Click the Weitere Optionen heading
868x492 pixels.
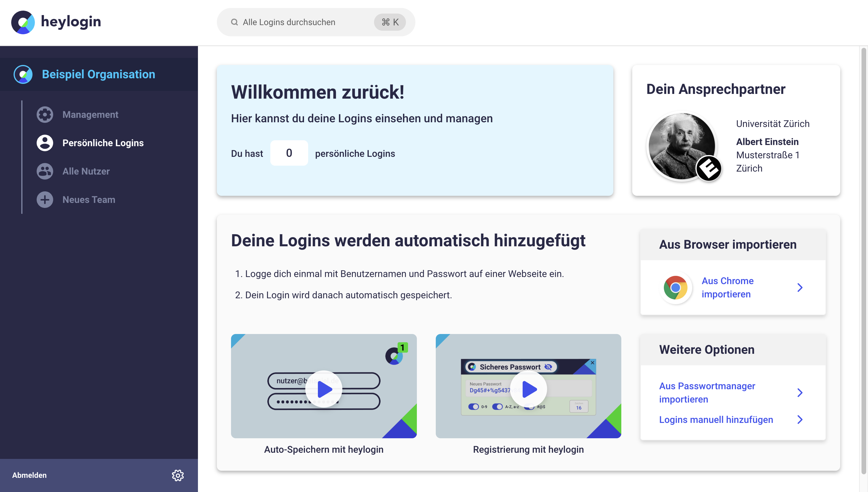click(x=707, y=349)
